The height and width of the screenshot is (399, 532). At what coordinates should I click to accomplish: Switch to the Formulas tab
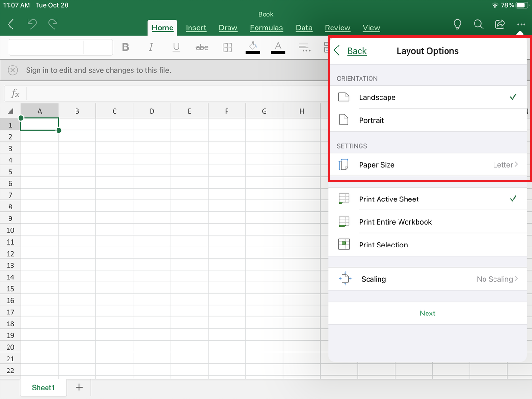(x=266, y=28)
